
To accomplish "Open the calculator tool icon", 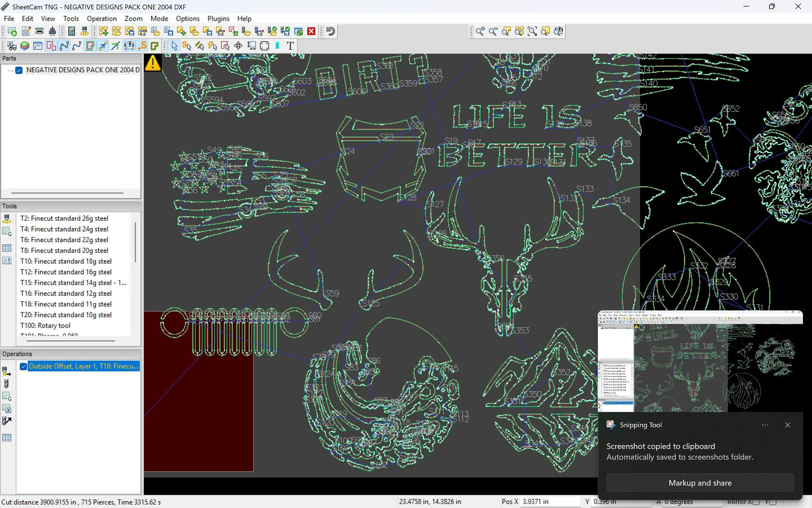I will click(x=71, y=31).
